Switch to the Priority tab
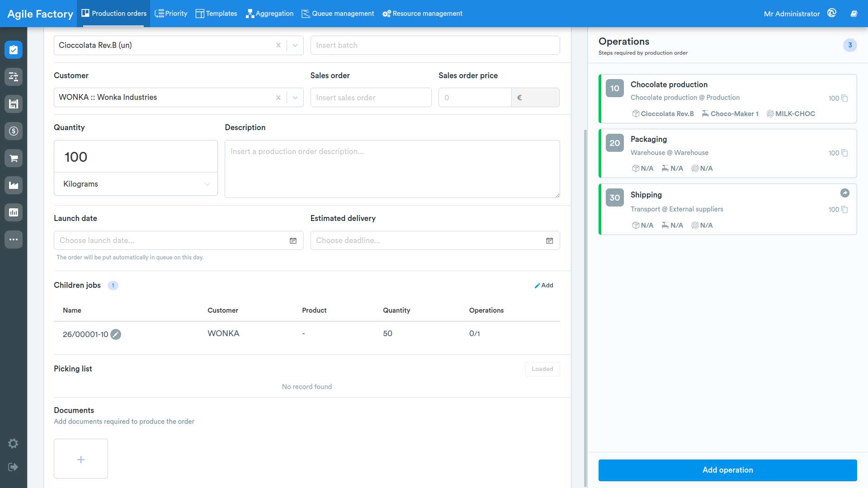 (171, 14)
